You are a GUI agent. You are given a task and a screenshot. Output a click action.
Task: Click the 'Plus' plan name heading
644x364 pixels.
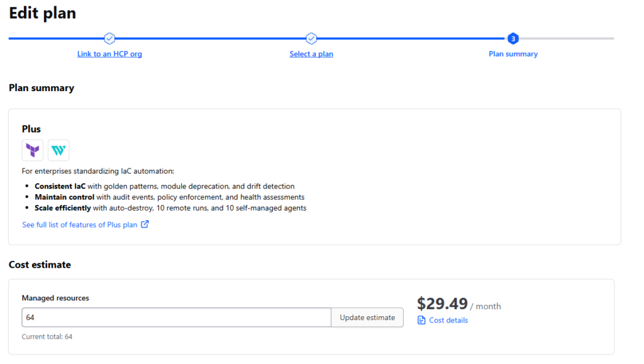31,129
